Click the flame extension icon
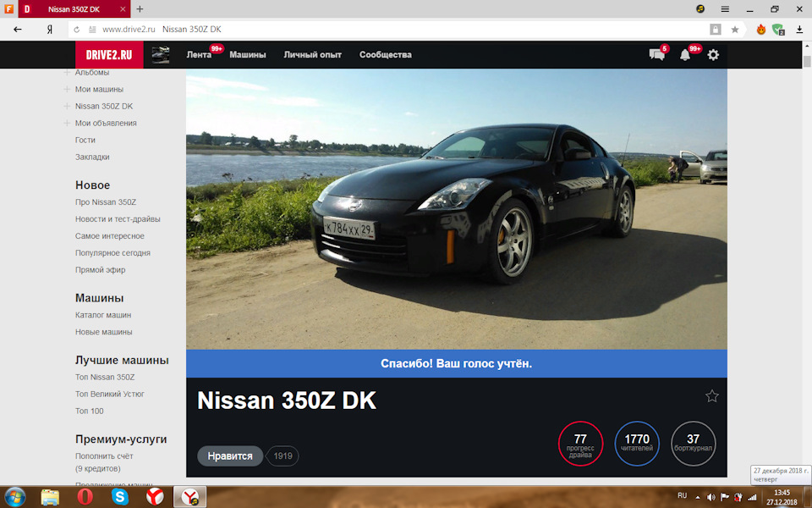The image size is (812, 508). click(760, 30)
